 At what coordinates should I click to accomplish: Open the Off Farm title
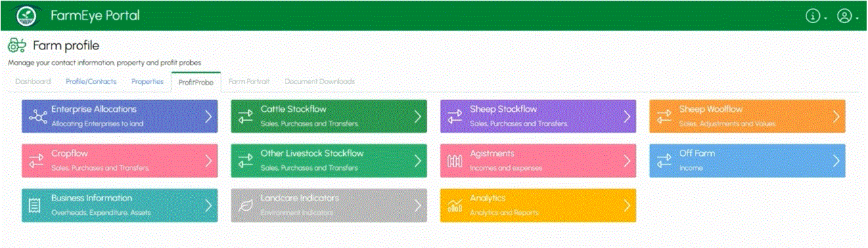(x=697, y=154)
